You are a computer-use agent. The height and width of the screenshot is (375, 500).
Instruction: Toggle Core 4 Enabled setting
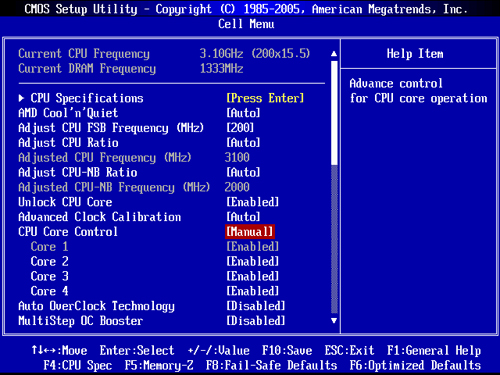coord(252,291)
